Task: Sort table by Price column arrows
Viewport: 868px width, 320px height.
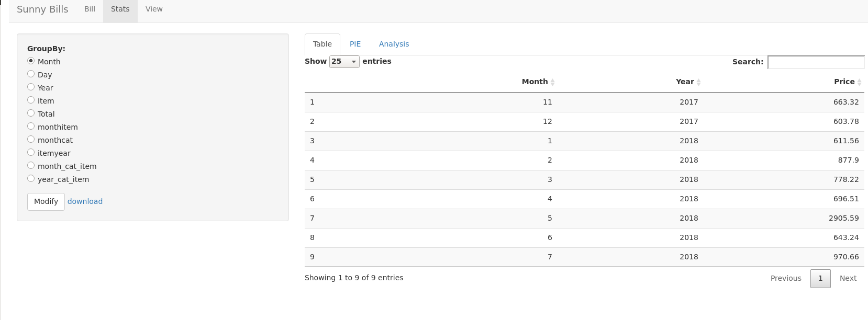Action: tap(859, 82)
